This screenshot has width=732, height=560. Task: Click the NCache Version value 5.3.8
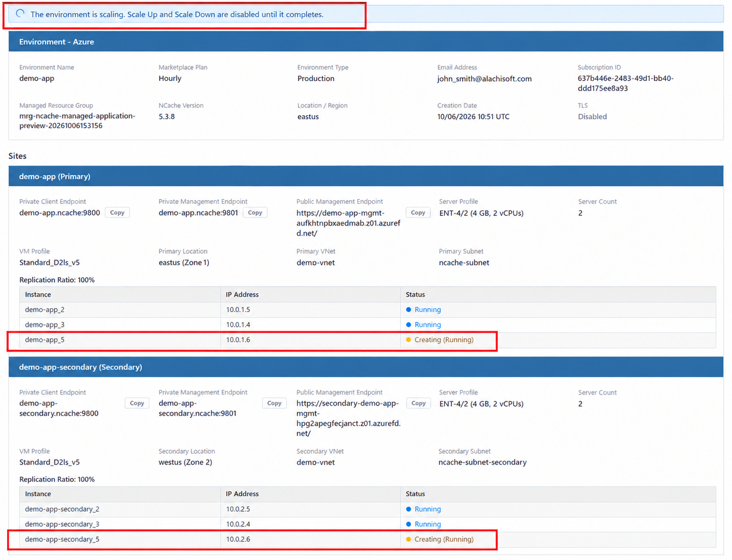167,116
